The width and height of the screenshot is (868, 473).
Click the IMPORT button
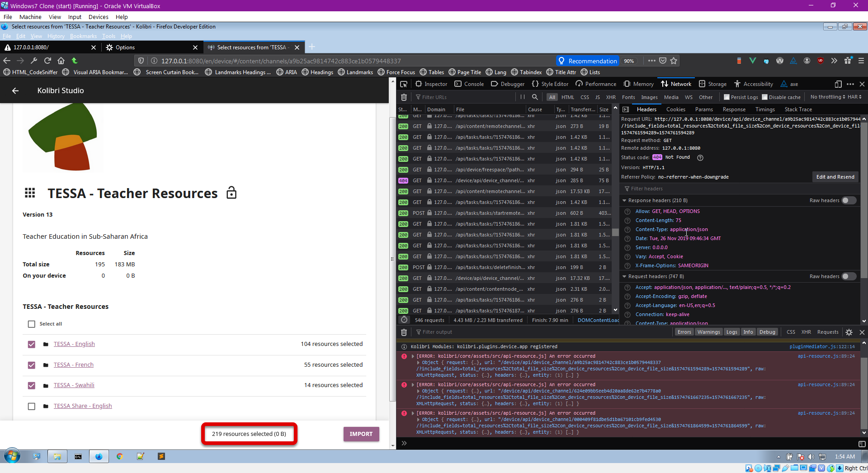[361, 434]
